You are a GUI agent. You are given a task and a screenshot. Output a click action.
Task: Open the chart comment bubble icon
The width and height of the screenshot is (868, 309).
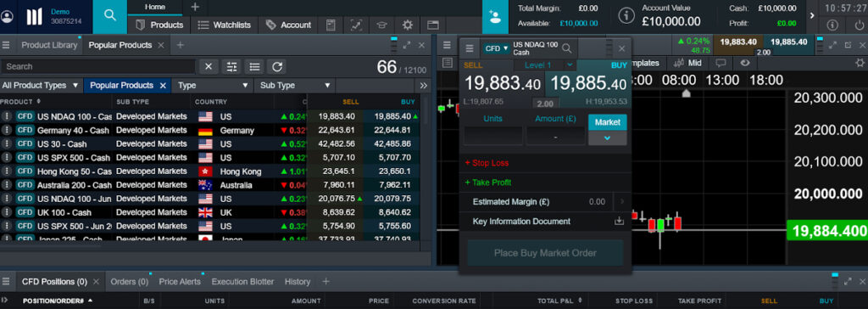721,63
